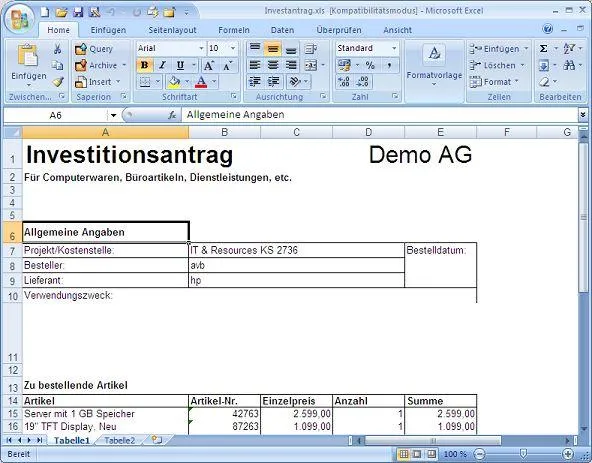Click the accounting currency format icon
592x463 pixels.
[x=344, y=65]
